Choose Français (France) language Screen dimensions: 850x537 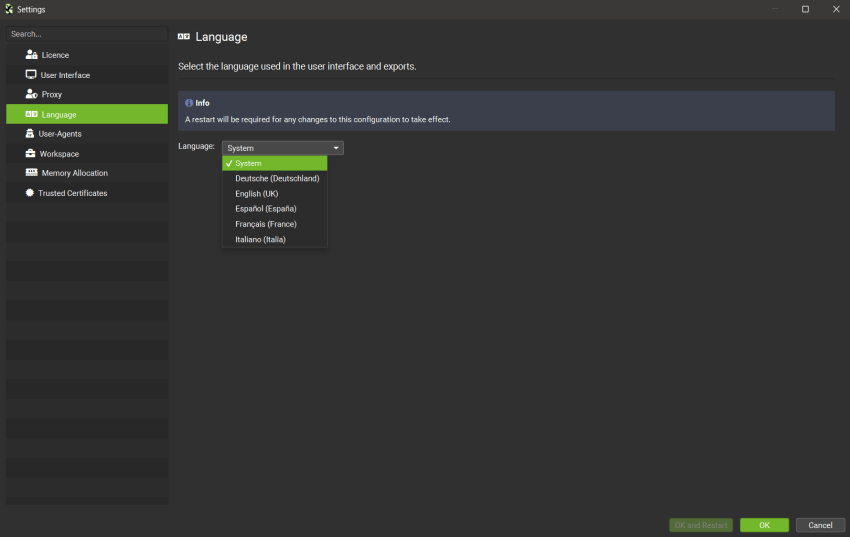pos(266,224)
